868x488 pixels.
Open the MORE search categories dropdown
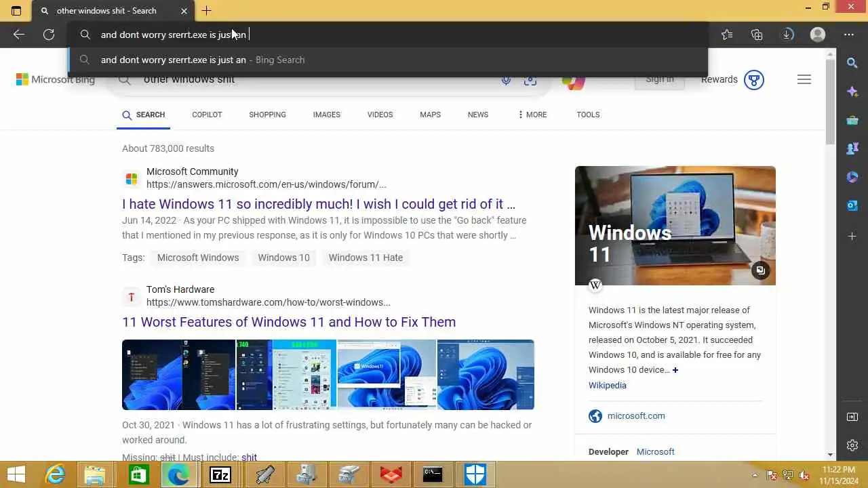pos(532,115)
